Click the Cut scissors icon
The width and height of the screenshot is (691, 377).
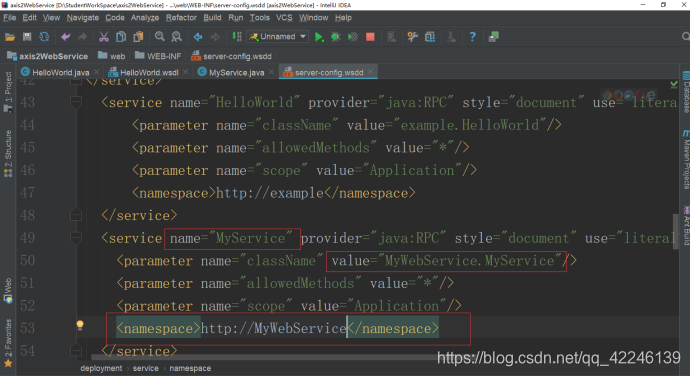click(x=104, y=37)
